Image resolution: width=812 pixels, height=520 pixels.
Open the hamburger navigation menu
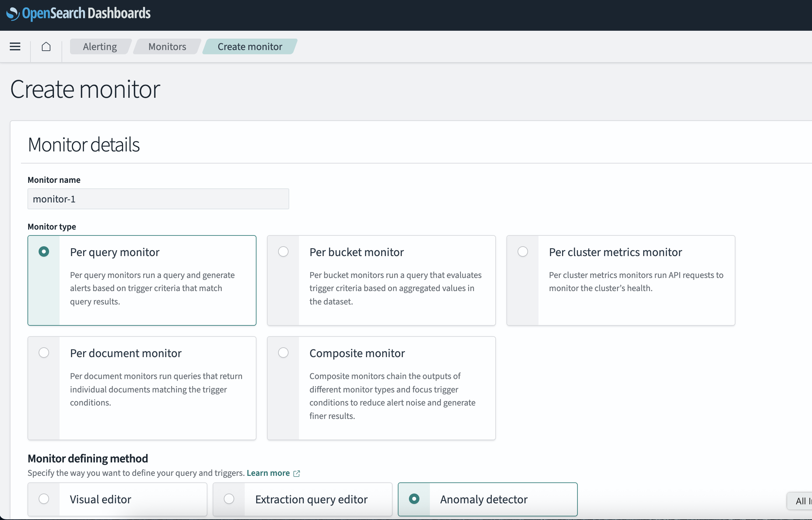click(x=15, y=46)
